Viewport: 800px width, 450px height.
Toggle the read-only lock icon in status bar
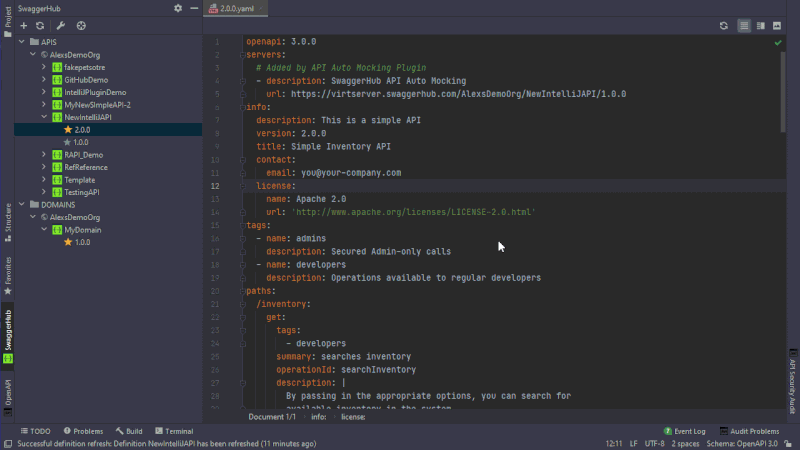point(788,444)
